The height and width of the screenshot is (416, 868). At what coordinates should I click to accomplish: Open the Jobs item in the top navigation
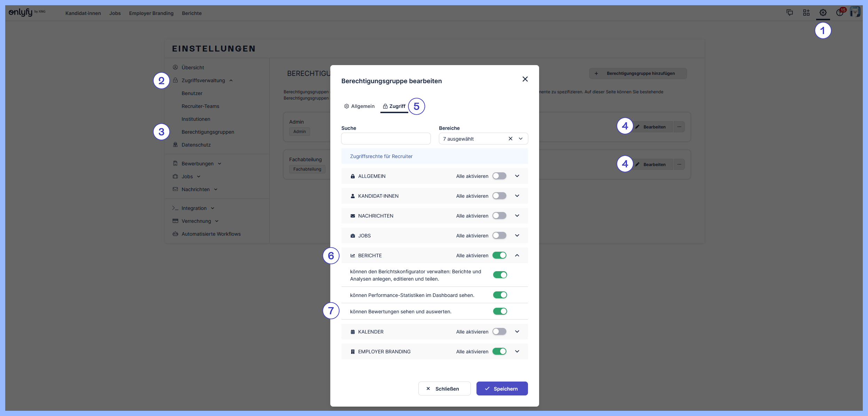tap(115, 13)
